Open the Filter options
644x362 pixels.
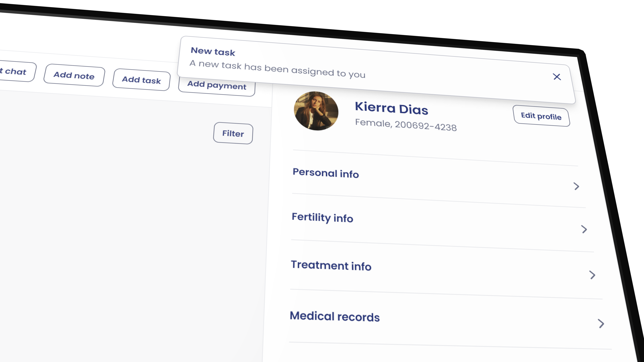233,133
